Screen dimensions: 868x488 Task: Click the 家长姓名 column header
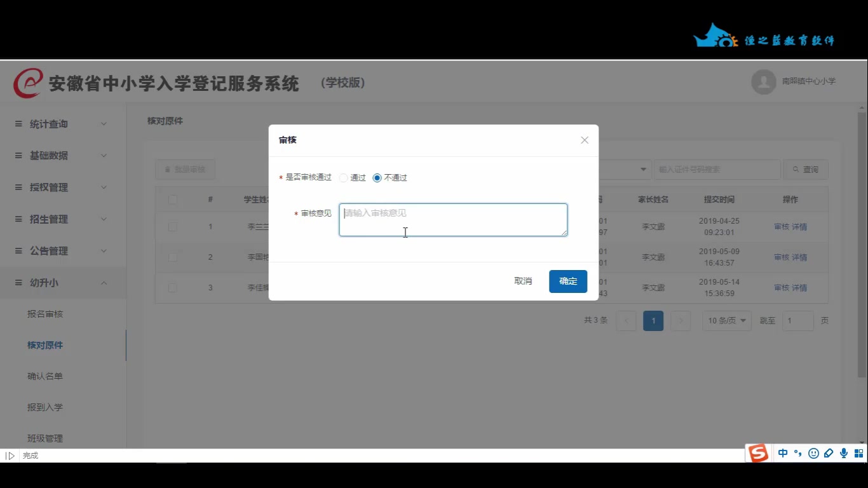(653, 200)
